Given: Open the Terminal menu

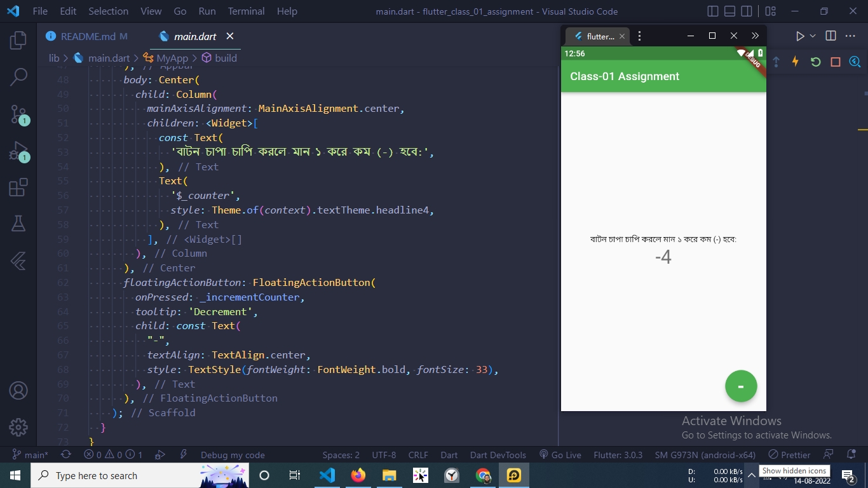Looking at the screenshot, I should pyautogui.click(x=247, y=11).
